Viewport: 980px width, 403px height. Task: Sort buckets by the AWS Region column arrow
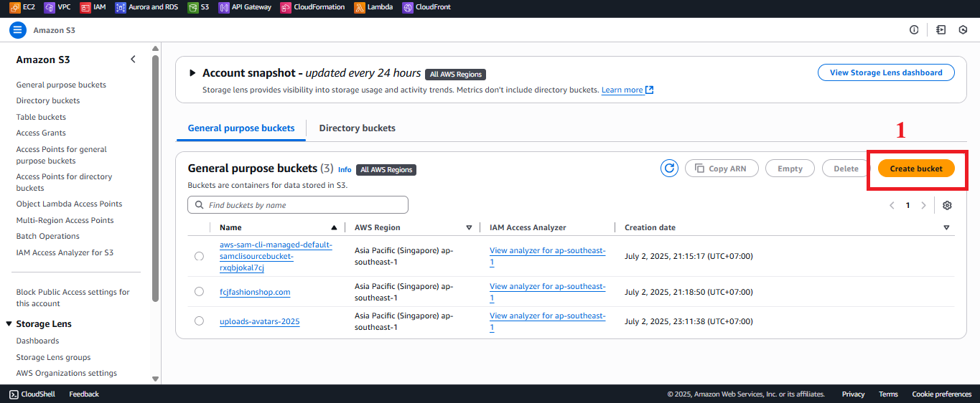(469, 227)
